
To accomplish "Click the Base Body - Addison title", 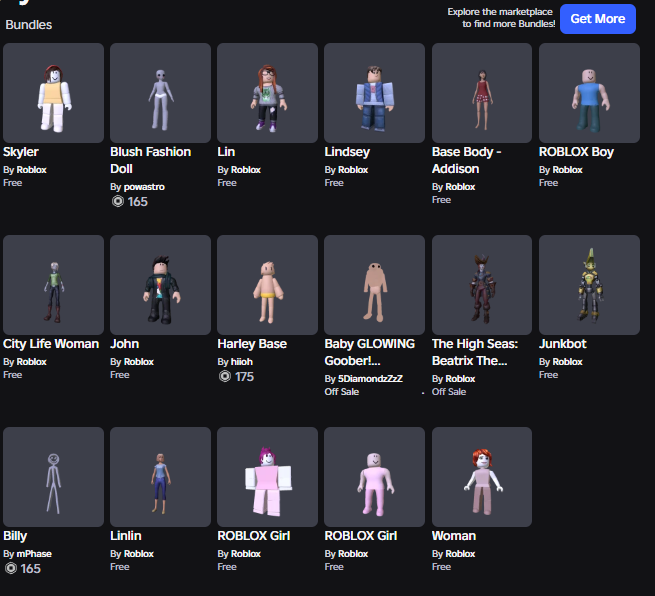I will pos(466,160).
